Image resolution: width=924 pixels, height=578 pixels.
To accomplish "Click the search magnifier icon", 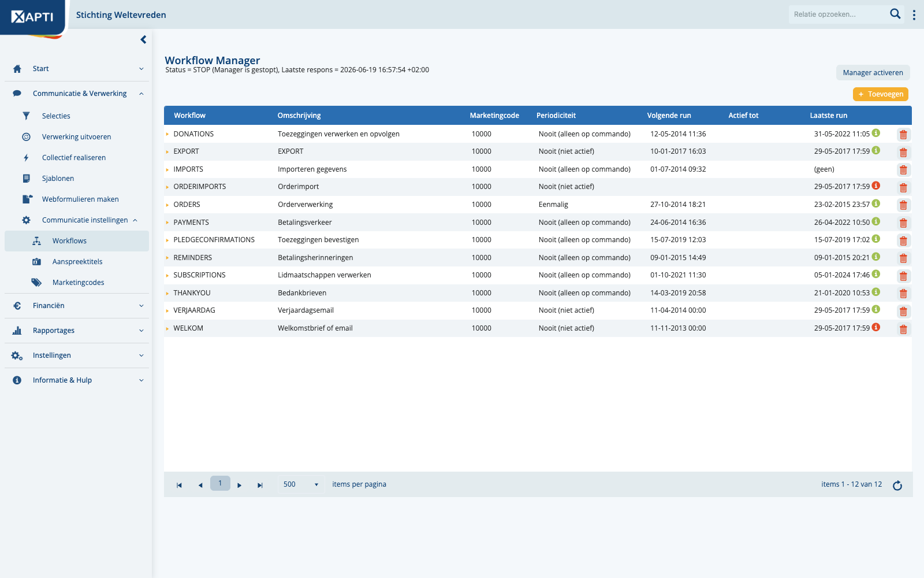I will [895, 14].
